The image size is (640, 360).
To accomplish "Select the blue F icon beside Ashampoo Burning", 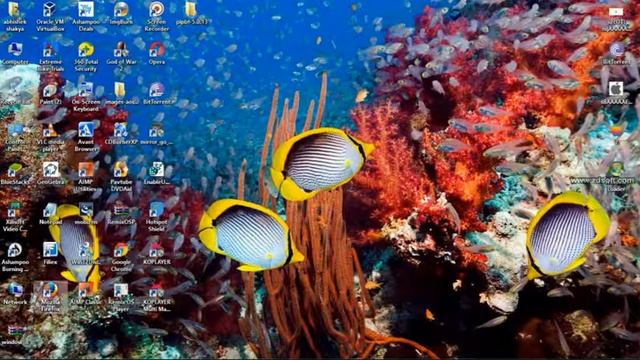I will (50, 250).
